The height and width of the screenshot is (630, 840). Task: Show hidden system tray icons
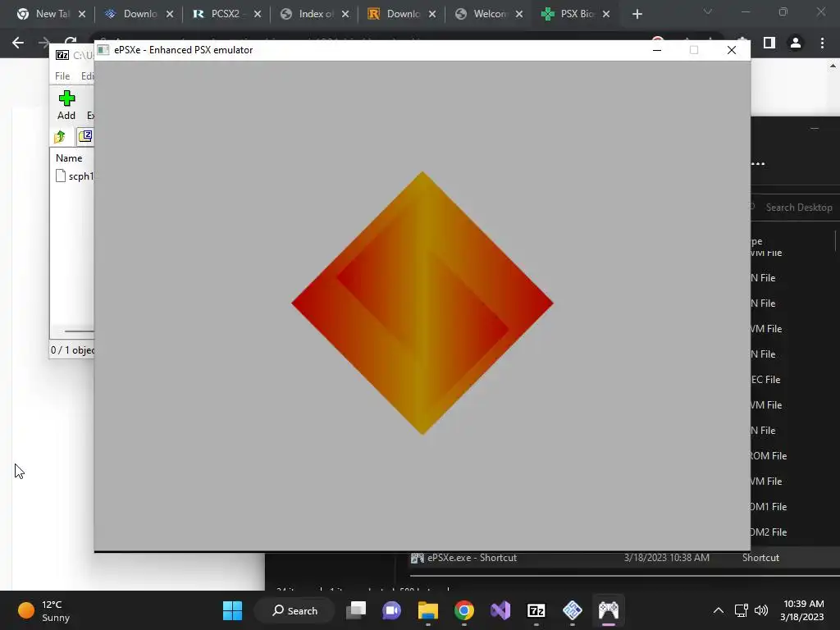point(719,610)
